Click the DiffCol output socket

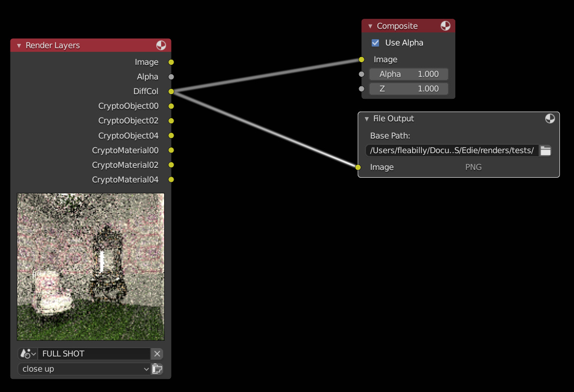[x=171, y=91]
